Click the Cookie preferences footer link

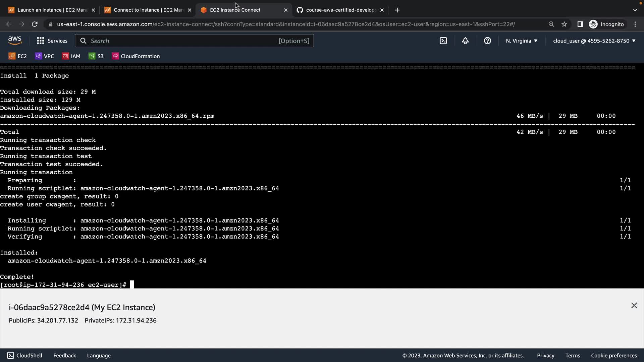[614, 355]
